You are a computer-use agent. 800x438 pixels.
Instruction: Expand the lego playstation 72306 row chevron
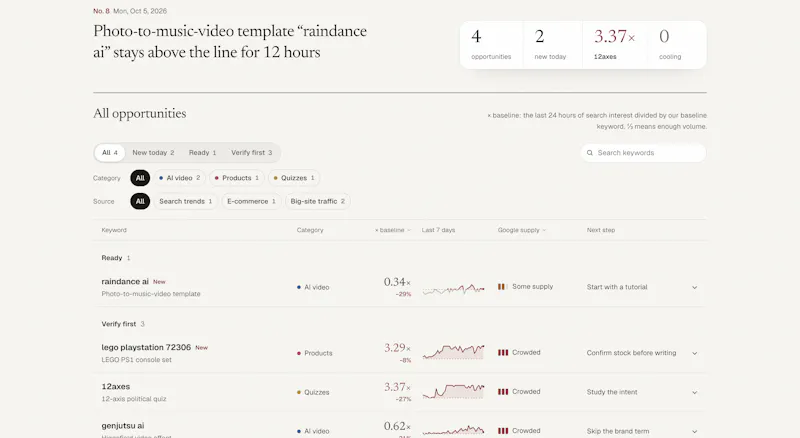click(x=694, y=353)
